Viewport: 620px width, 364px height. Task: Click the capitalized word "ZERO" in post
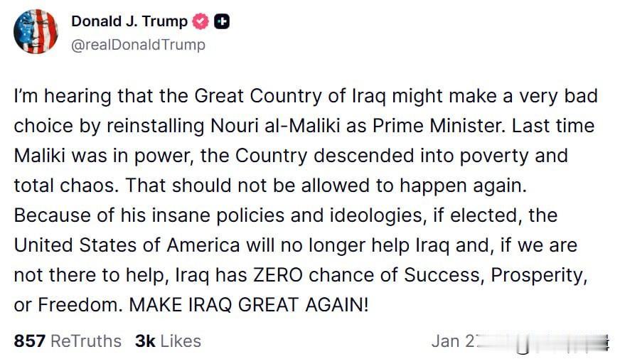[x=278, y=275]
